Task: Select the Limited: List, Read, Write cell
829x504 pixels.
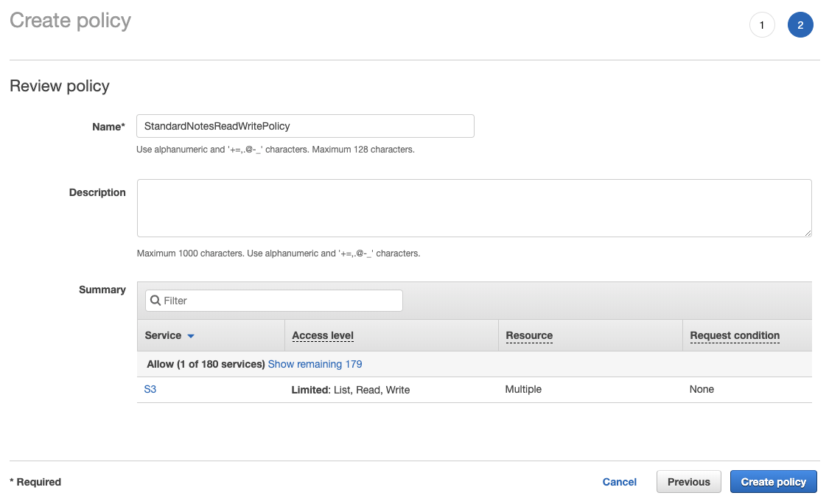Action: pyautogui.click(x=351, y=390)
